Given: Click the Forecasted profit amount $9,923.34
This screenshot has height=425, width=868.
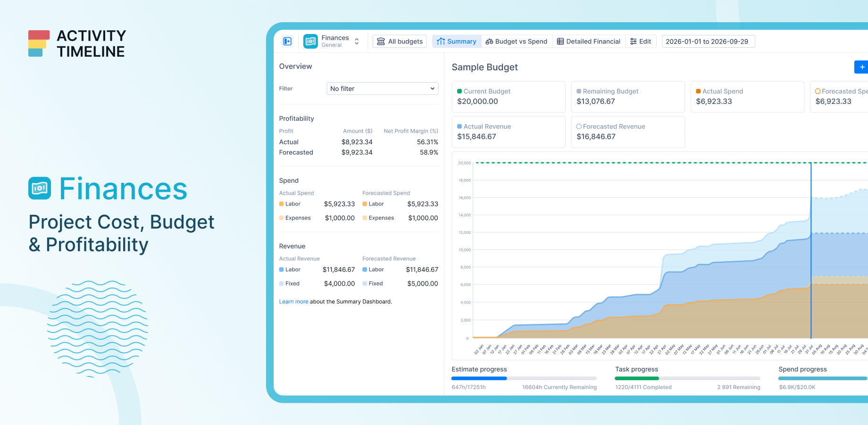Looking at the screenshot, I should [357, 153].
